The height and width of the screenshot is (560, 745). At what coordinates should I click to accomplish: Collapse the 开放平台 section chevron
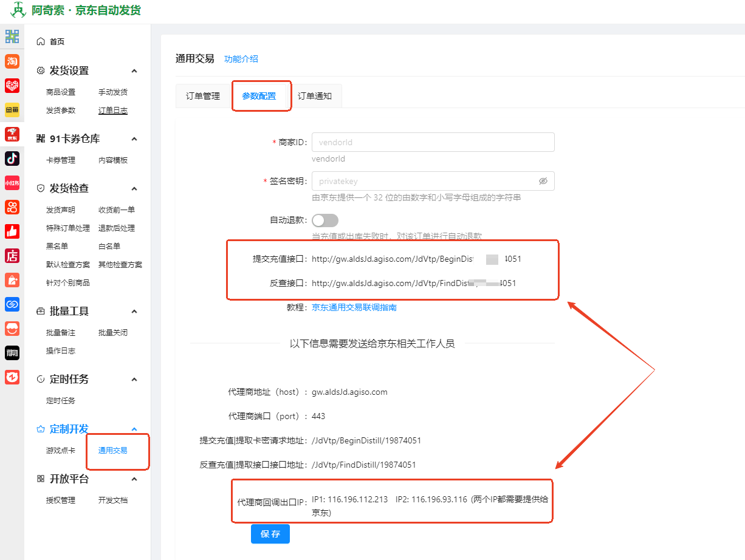[134, 479]
